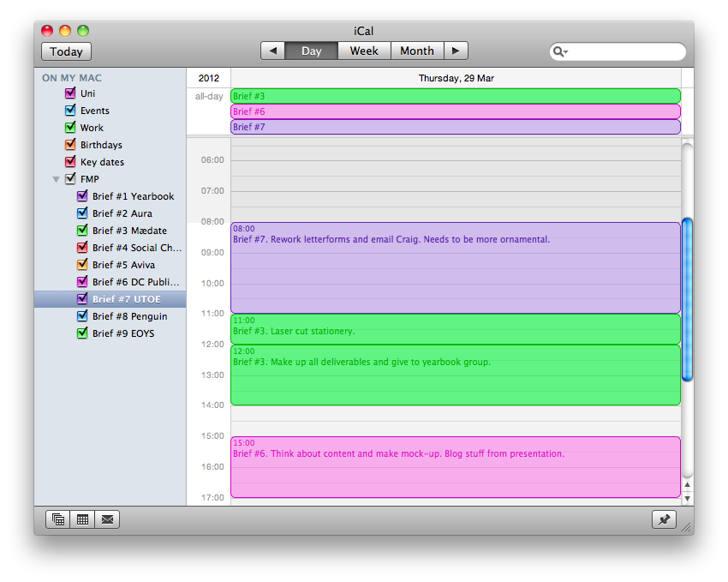Toggle the Work calendar checkbox

click(70, 127)
